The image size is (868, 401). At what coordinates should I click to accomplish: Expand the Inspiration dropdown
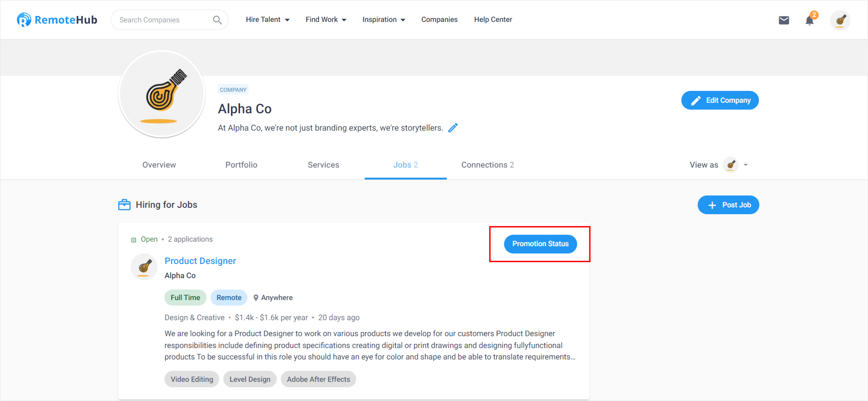(x=384, y=20)
